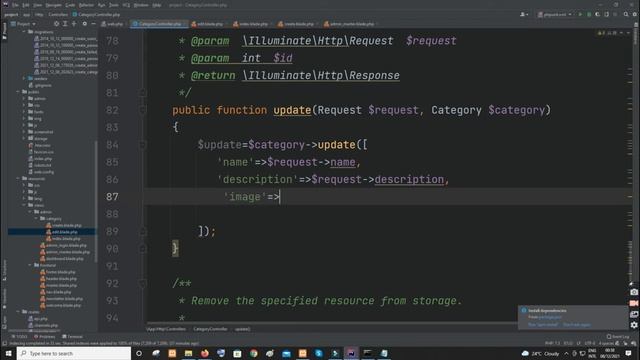Open Firefox from Windows taskbar
The image size is (640, 360).
coord(204,353)
